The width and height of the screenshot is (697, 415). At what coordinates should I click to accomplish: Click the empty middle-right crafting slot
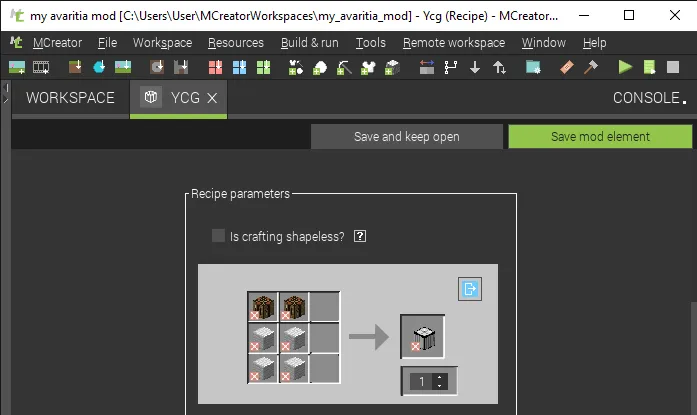[325, 338]
